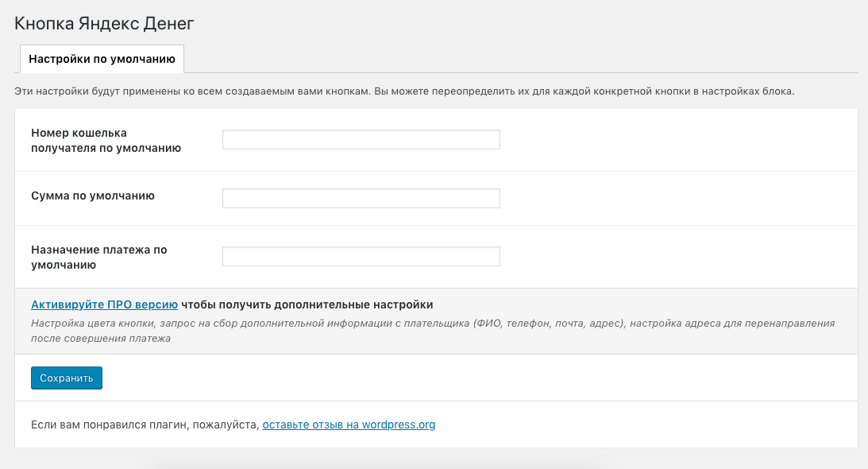
Task: Open the "Настройки по умолчанию" tab
Action: pyautogui.click(x=101, y=59)
